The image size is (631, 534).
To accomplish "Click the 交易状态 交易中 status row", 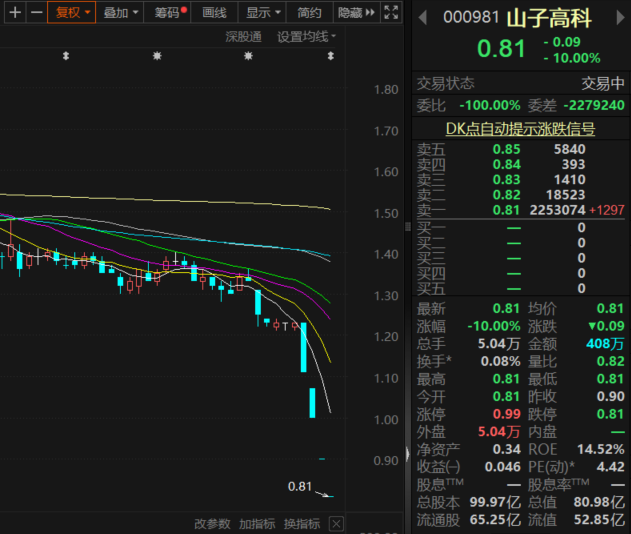I will click(x=521, y=84).
